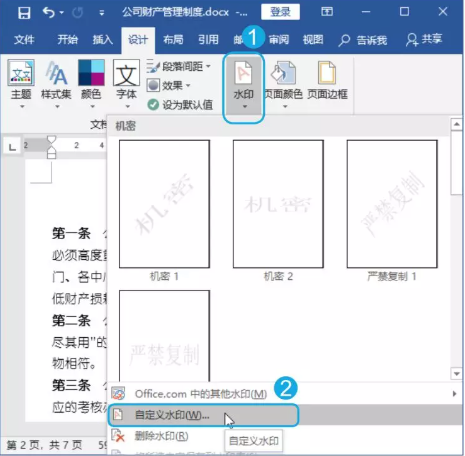Click the Undo arrow icon
Screen dimensions: 465x456
tap(49, 13)
